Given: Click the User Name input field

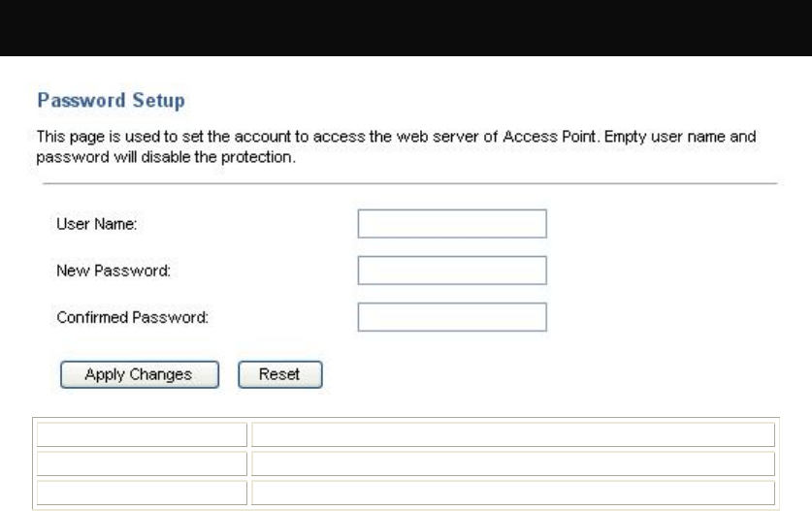Looking at the screenshot, I should 452,224.
